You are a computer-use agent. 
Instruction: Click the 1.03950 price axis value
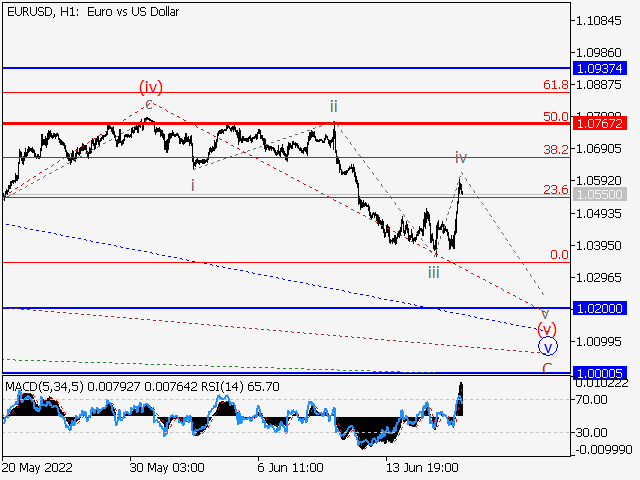pyautogui.click(x=598, y=246)
